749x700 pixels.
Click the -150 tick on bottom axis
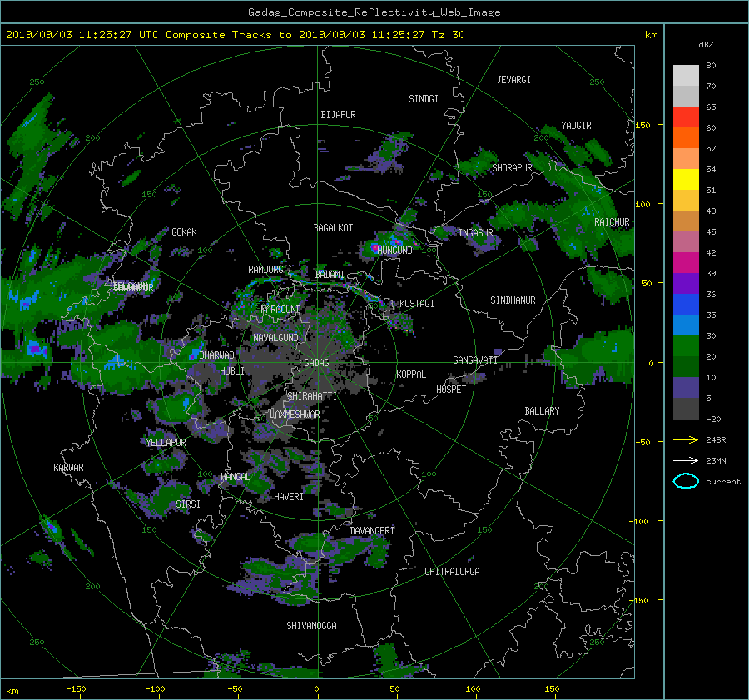click(x=76, y=689)
